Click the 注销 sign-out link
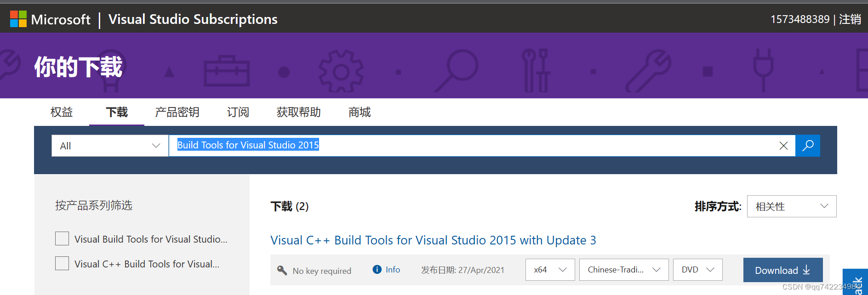 pyautogui.click(x=850, y=19)
